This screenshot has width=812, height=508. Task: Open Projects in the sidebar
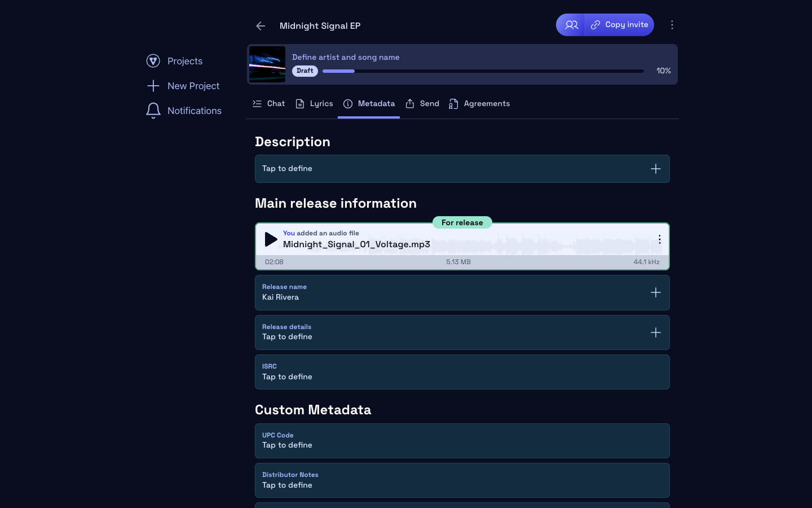point(174,61)
